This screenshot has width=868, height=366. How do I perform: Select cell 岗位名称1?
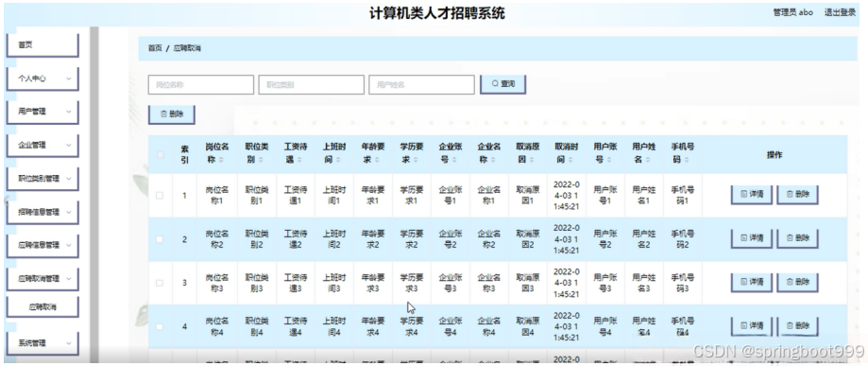(x=217, y=195)
